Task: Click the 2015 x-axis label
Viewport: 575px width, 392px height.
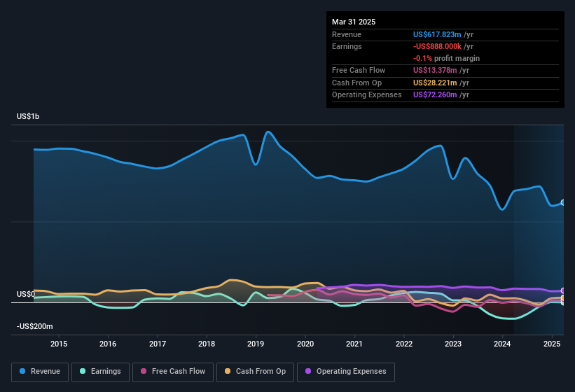Action: click(x=59, y=344)
